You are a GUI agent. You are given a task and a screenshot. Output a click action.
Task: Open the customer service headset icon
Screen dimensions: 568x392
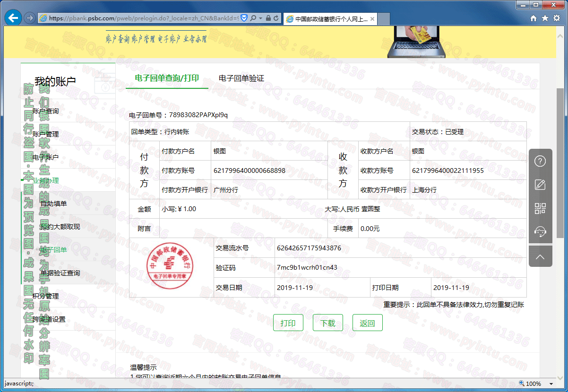[x=540, y=231]
